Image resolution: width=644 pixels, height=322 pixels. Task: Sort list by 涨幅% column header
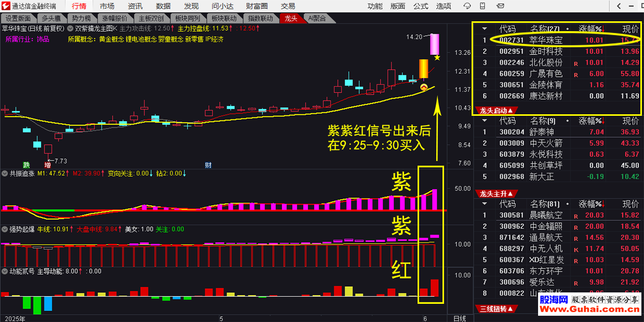(x=590, y=28)
